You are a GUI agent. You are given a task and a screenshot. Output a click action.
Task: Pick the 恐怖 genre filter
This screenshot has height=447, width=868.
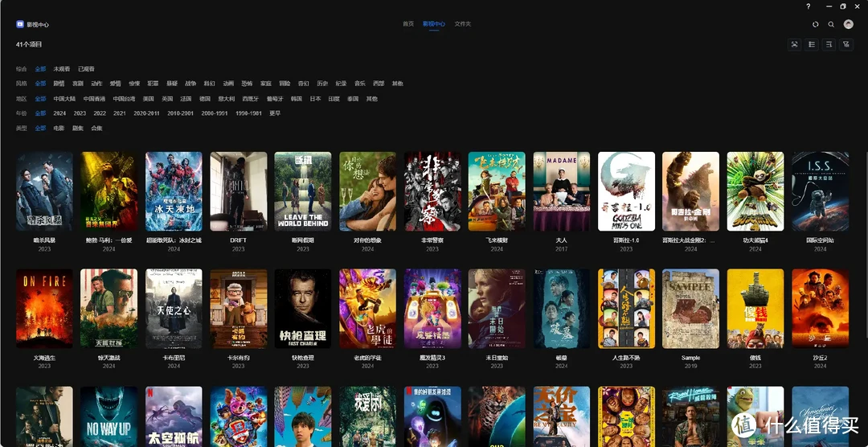pos(247,84)
